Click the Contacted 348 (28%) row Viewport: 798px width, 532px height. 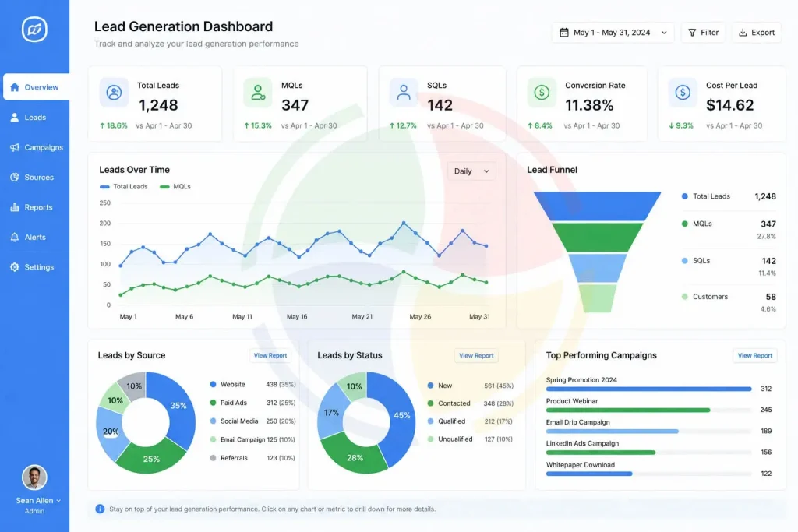pyautogui.click(x=471, y=403)
